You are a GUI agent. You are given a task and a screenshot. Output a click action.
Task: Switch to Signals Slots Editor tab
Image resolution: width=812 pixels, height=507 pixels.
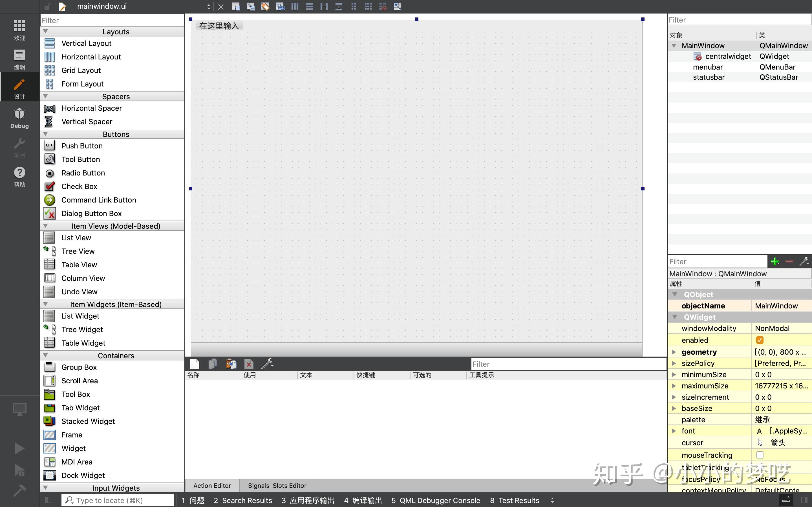(x=277, y=486)
